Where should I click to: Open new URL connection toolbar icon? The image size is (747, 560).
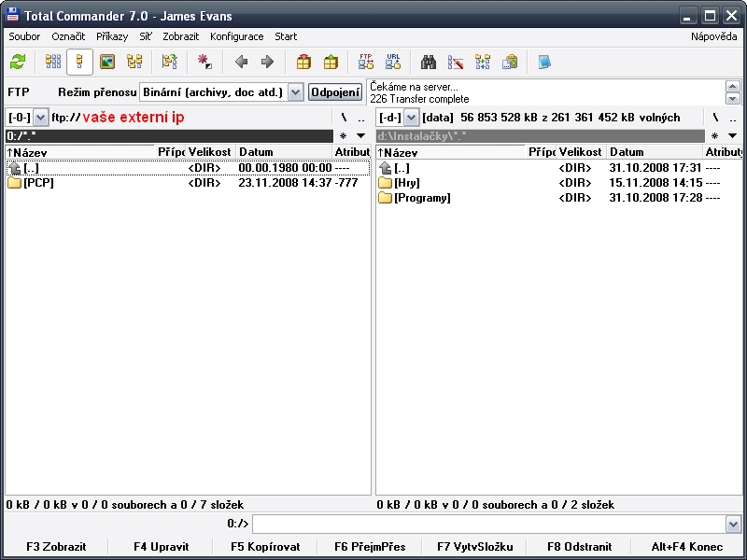click(x=393, y=62)
